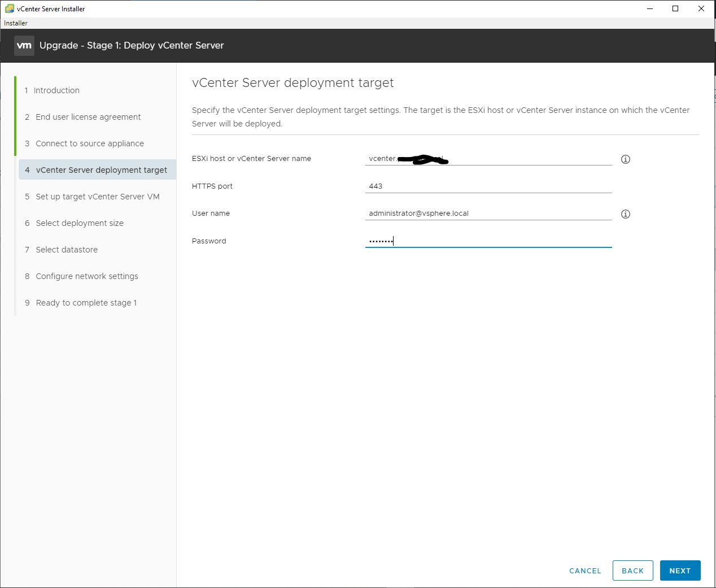Maximize the installer window
The height and width of the screenshot is (588, 716).
[x=675, y=8]
